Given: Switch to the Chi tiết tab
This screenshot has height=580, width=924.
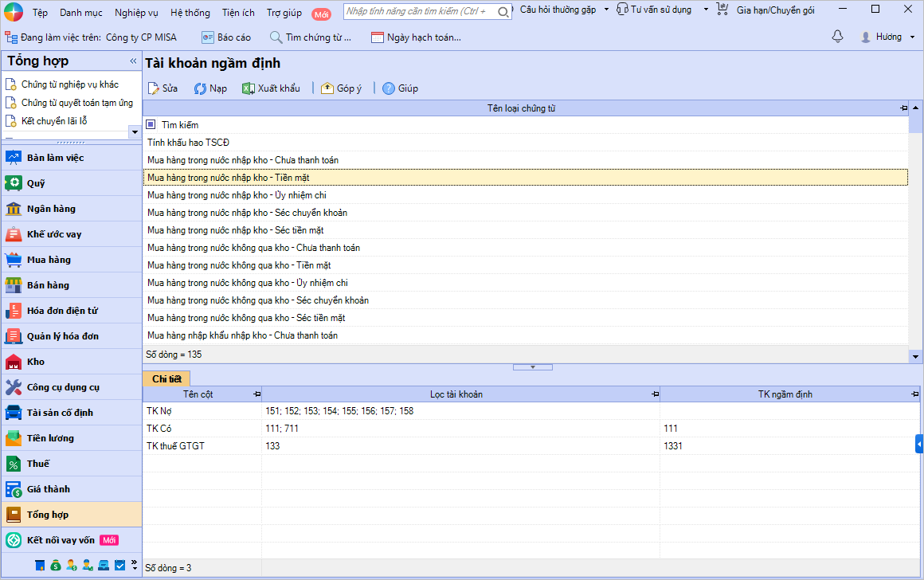Looking at the screenshot, I should coord(166,379).
